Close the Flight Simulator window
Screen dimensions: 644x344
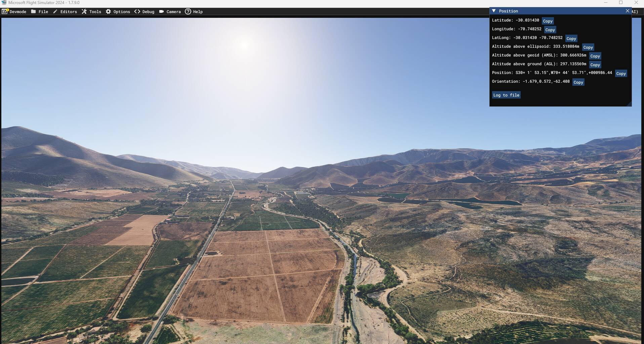pyautogui.click(x=636, y=3)
